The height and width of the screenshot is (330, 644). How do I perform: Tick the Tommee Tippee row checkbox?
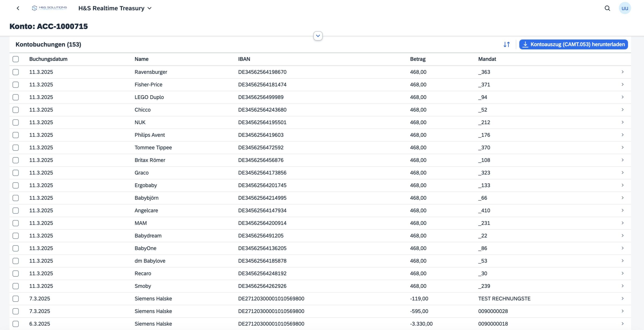click(16, 148)
